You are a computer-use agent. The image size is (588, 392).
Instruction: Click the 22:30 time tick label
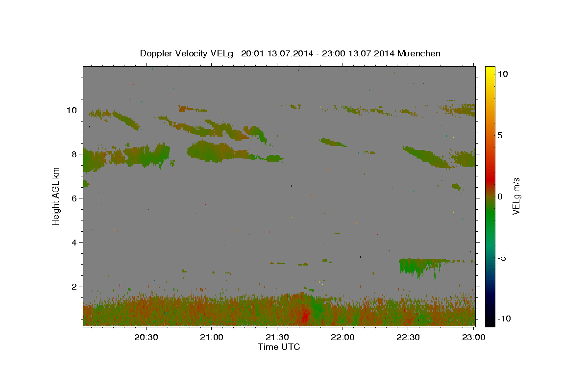[407, 337]
